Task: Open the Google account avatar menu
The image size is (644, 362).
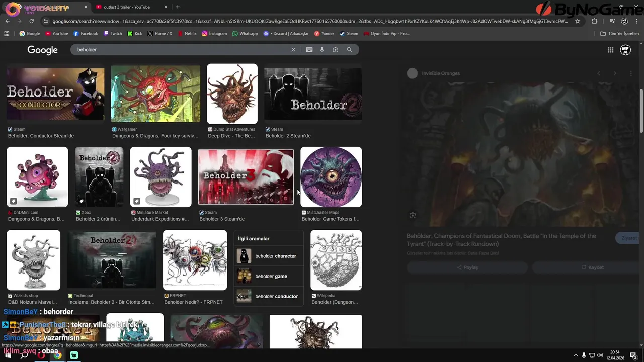Action: tap(625, 50)
